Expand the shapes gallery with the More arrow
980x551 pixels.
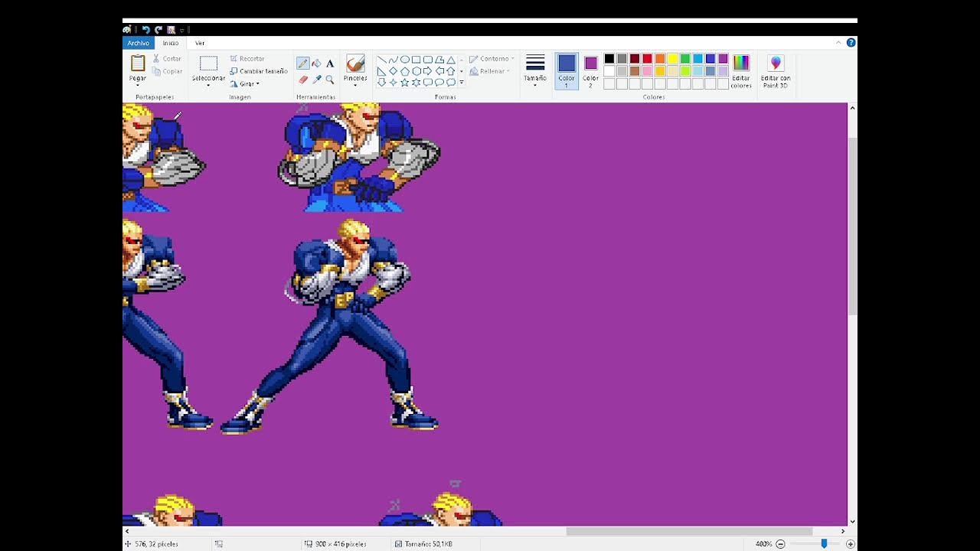pos(462,83)
